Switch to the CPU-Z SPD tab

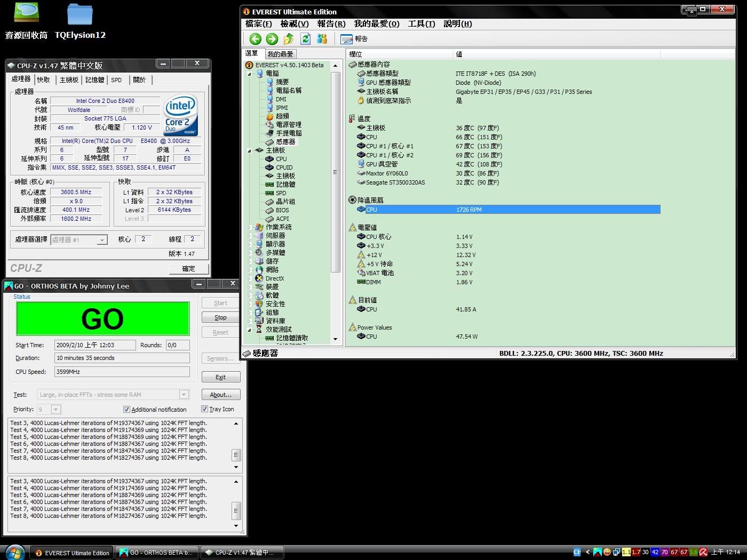(x=116, y=80)
